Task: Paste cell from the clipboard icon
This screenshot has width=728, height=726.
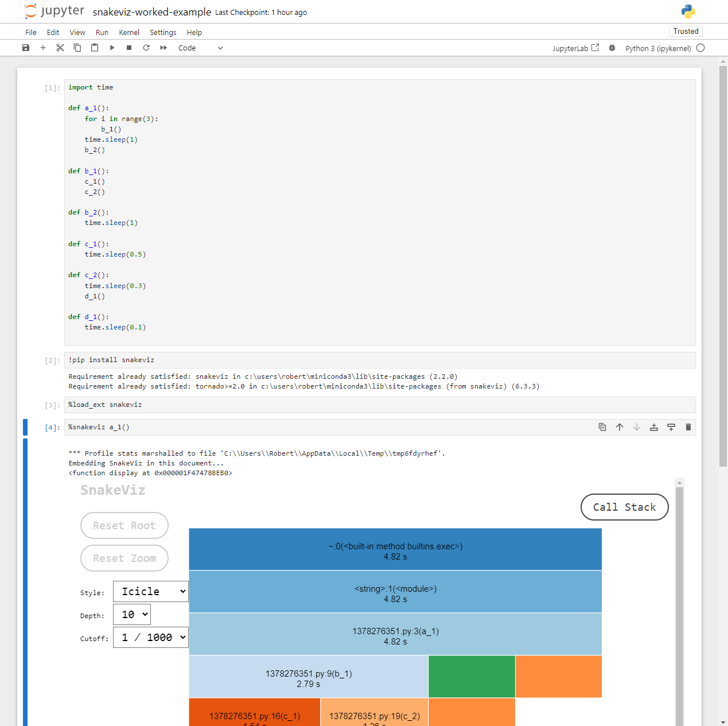Action: click(x=95, y=48)
